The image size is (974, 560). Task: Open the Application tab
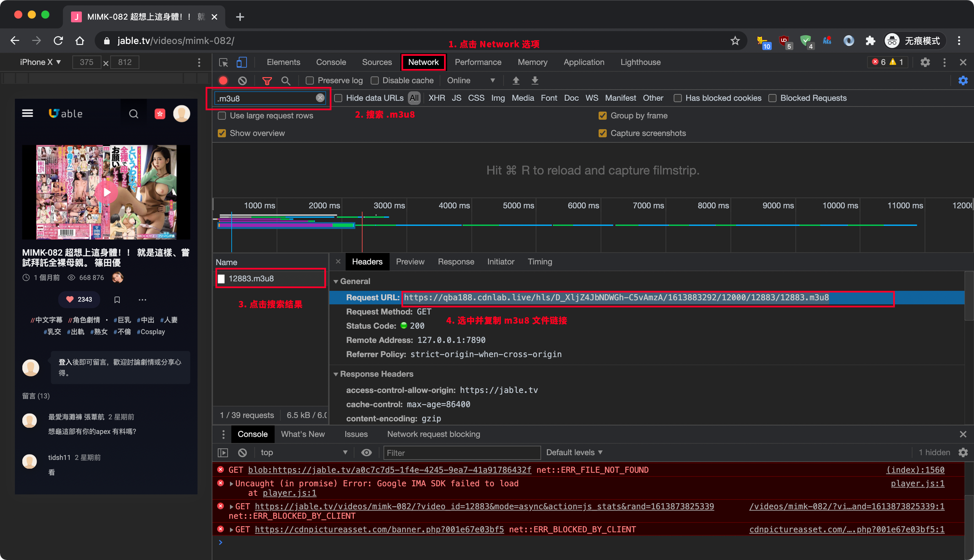pyautogui.click(x=584, y=62)
